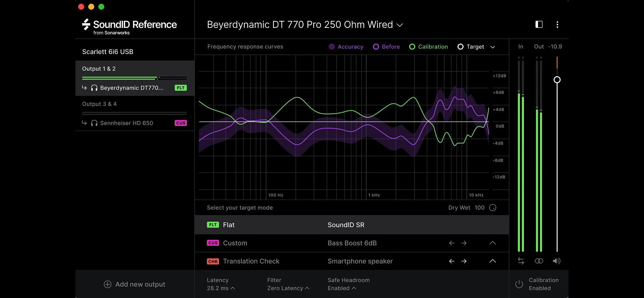
Task: Toggle the Target curve visibility
Action: click(x=471, y=47)
